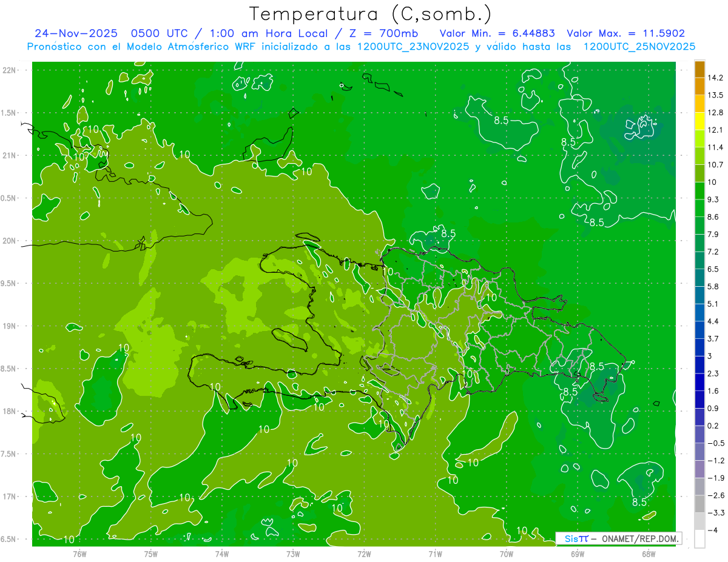Select the valid-until time "1200UTC_25NOV2025"
This screenshot has width=728, height=562.
pyautogui.click(x=639, y=47)
